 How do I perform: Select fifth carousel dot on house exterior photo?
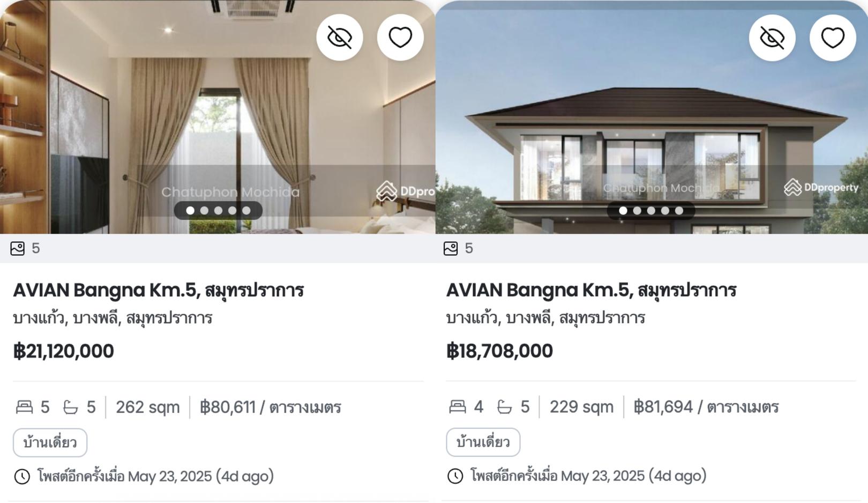coord(679,210)
